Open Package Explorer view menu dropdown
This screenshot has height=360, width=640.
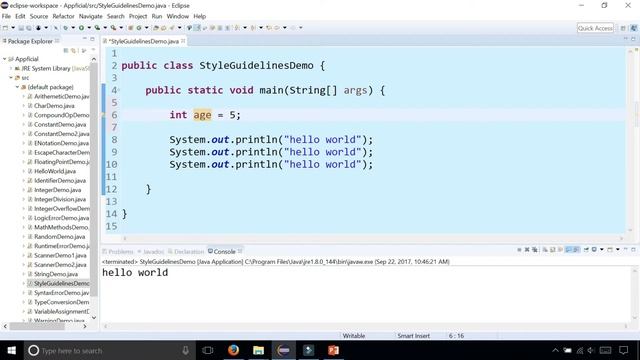click(x=93, y=50)
